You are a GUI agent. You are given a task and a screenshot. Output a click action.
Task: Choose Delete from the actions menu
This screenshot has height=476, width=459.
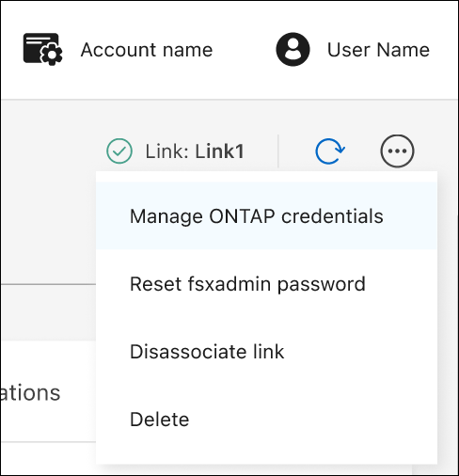[x=160, y=420]
